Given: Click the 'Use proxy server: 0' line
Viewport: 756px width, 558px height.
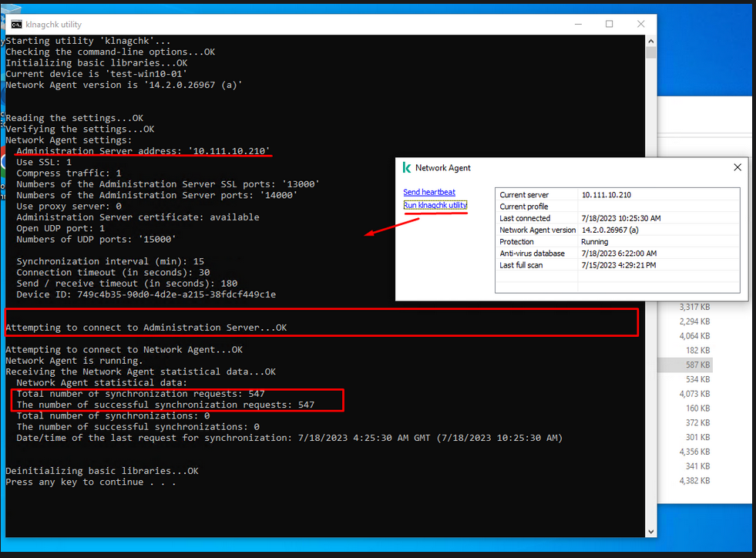Looking at the screenshot, I should pos(69,207).
